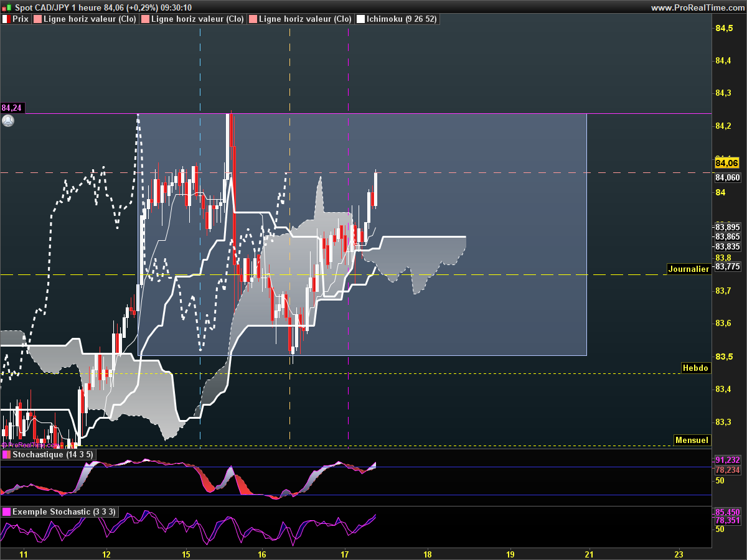Image resolution: width=747 pixels, height=560 pixels.
Task: Click the Prix legend color swatch
Action: (6, 19)
